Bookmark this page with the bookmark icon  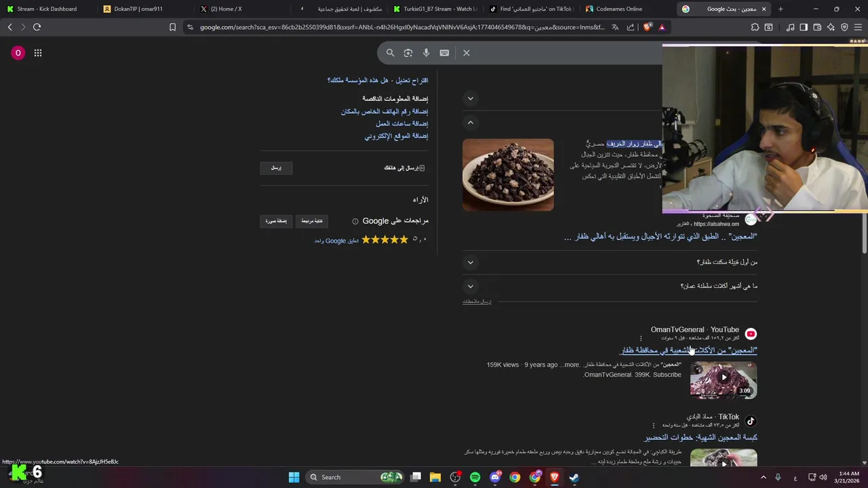click(172, 27)
